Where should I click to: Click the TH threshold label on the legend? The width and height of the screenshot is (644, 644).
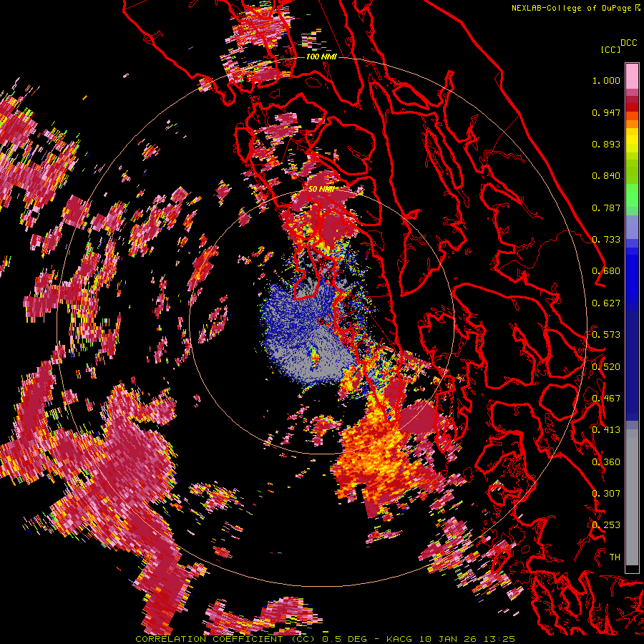pyautogui.click(x=615, y=557)
